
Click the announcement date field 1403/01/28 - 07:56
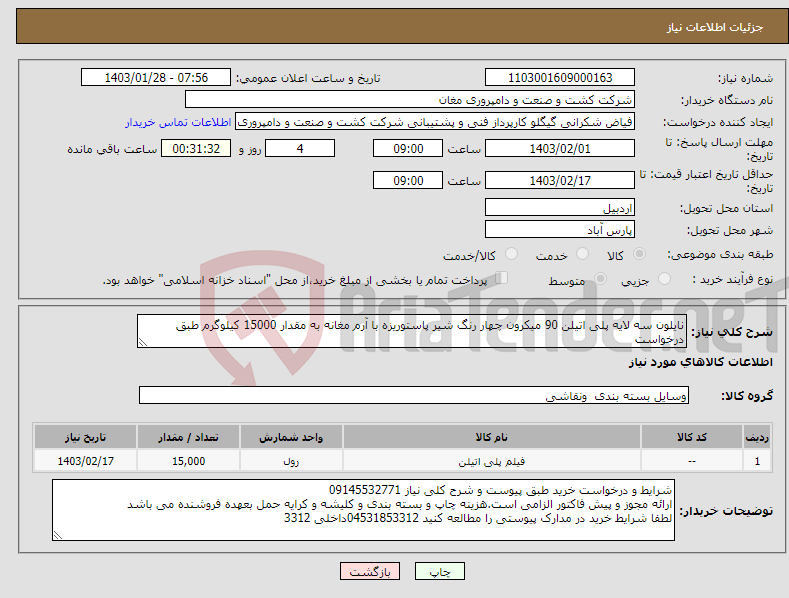tap(156, 78)
